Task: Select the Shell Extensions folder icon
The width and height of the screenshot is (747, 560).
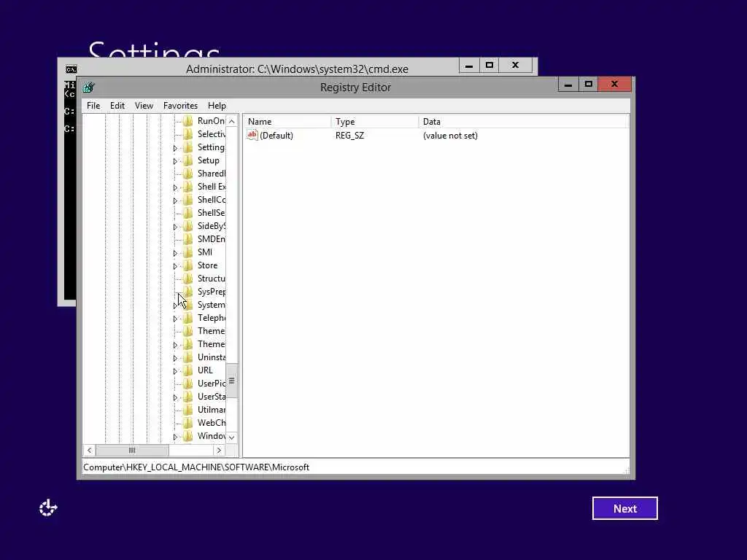Action: [188, 187]
